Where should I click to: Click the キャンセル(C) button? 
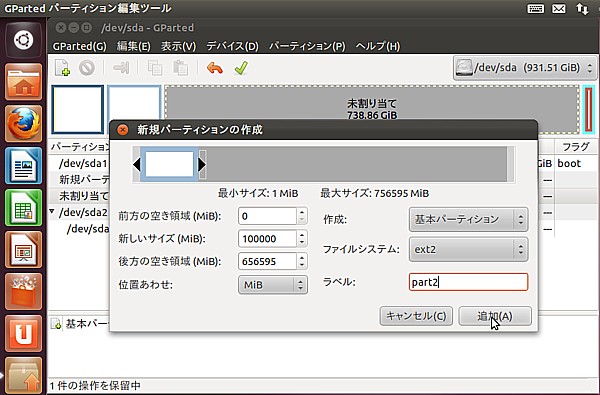(x=416, y=316)
